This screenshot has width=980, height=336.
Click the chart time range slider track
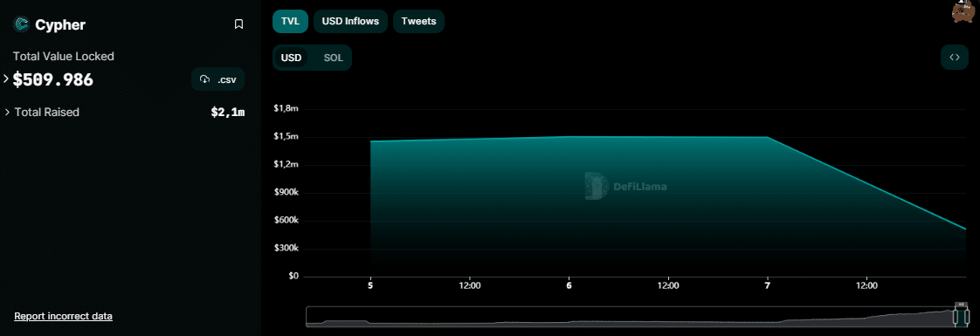[x=630, y=316]
